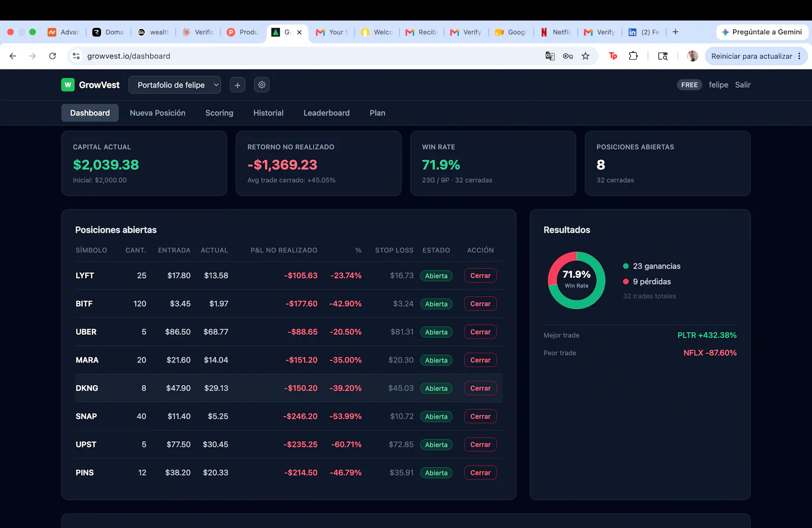Click the tab search icon in toolbar
The height and width of the screenshot is (528, 812).
663,56
